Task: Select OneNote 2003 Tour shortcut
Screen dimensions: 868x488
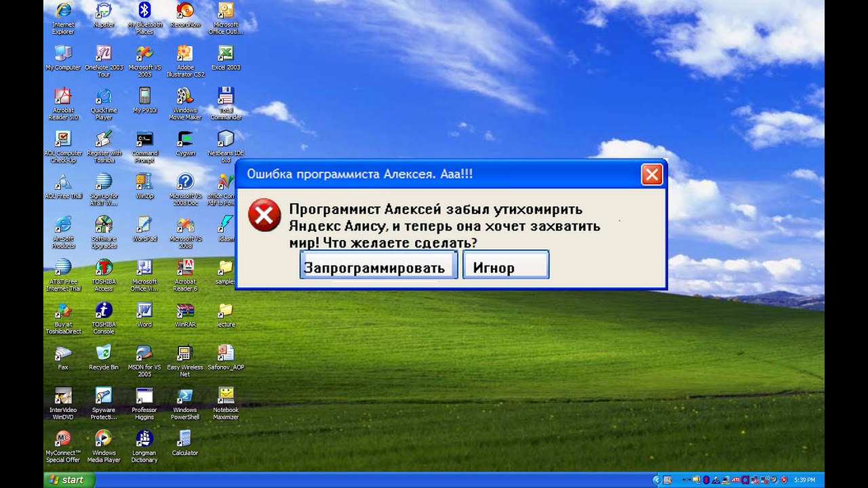Action: (104, 61)
